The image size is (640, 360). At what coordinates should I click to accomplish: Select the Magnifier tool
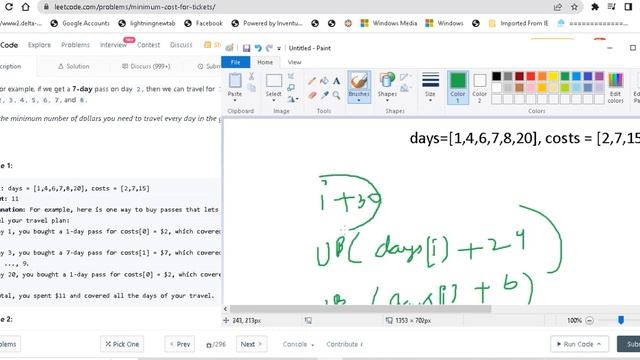(x=336, y=95)
